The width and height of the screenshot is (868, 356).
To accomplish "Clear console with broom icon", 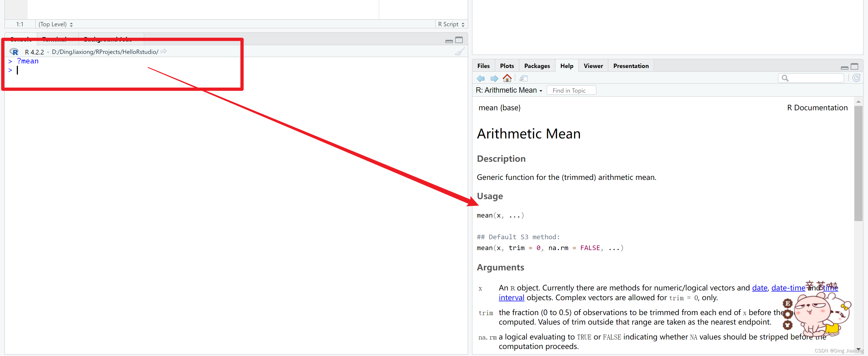I will point(459,52).
